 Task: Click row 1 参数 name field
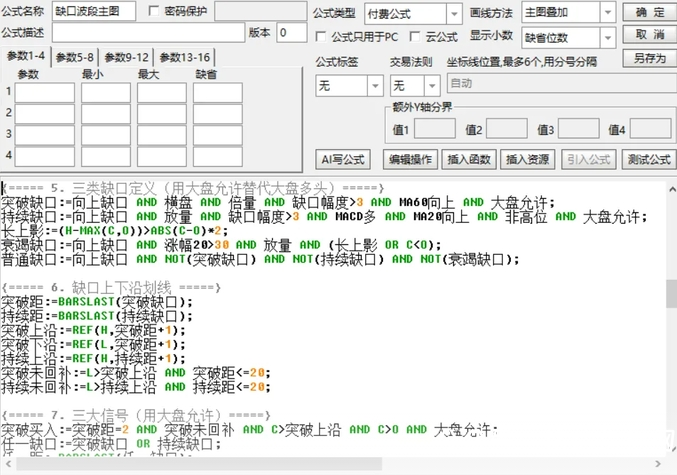[x=45, y=93]
